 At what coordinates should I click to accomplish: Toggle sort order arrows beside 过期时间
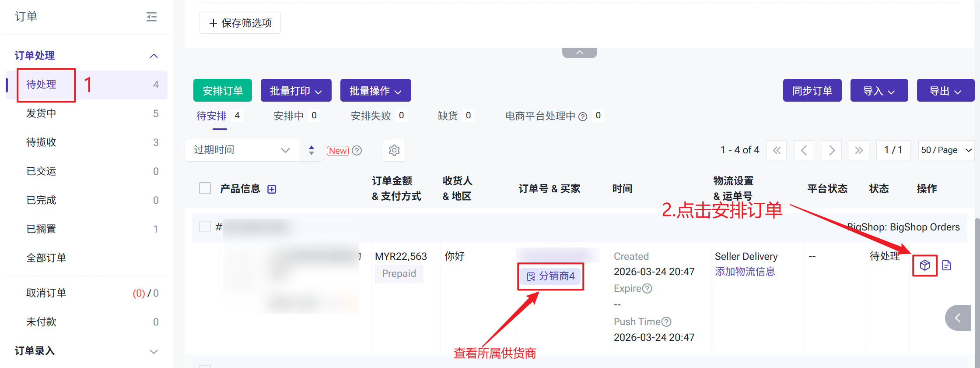pyautogui.click(x=311, y=150)
